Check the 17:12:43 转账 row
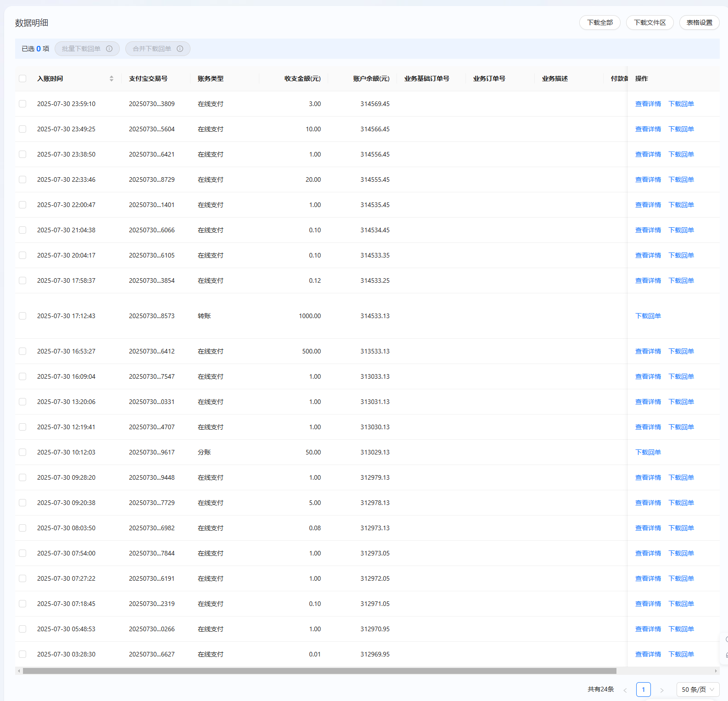 pyautogui.click(x=22, y=316)
